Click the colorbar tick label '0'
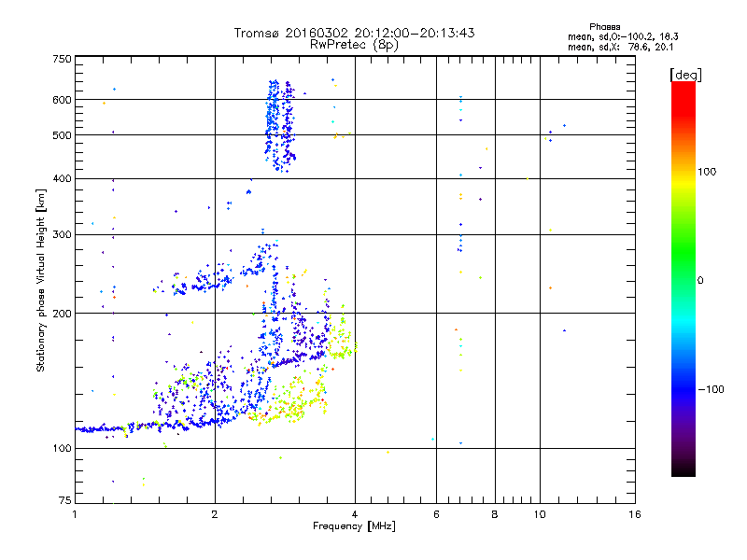 [700, 281]
